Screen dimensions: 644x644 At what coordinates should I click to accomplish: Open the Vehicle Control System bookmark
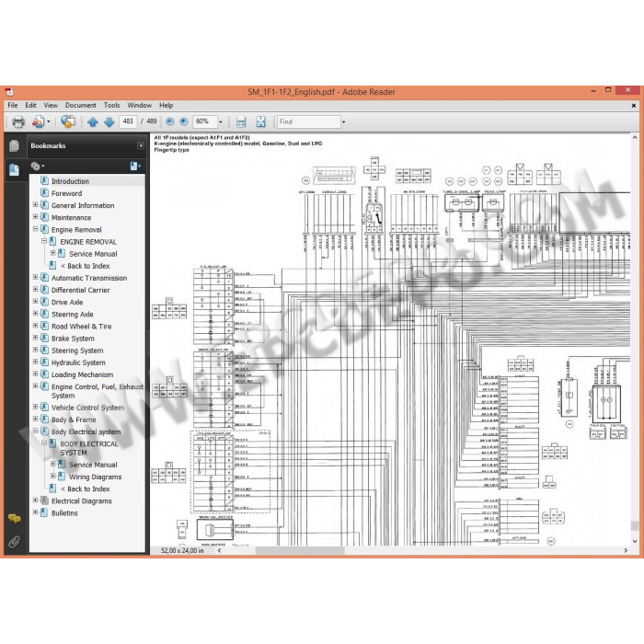pyautogui.click(x=88, y=408)
